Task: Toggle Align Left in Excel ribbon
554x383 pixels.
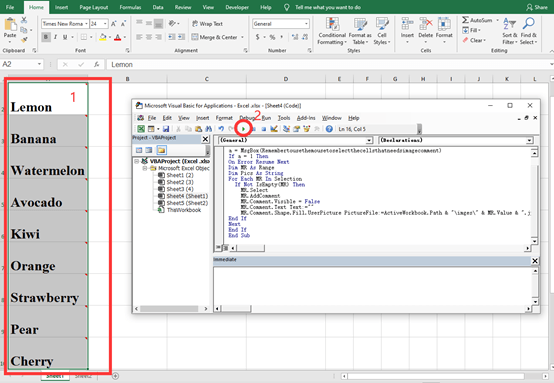Action: coord(139,37)
